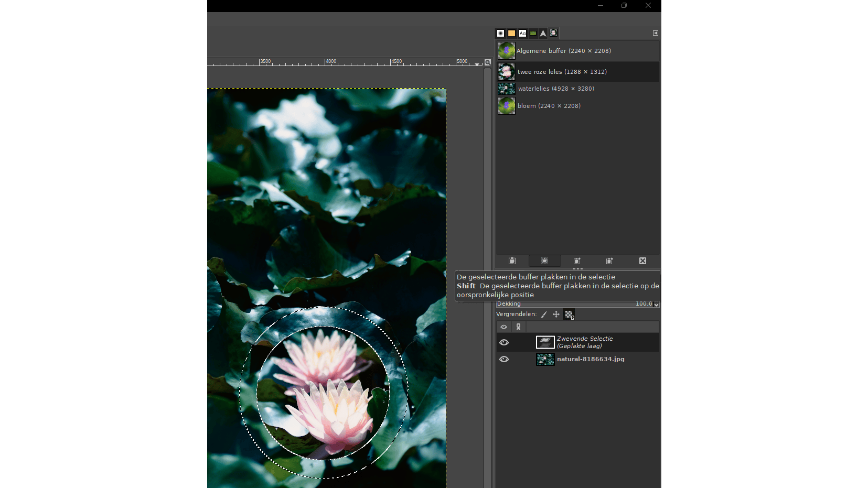868x488 pixels.
Task: Step the Dekking opacity value arrows
Action: [x=656, y=304]
